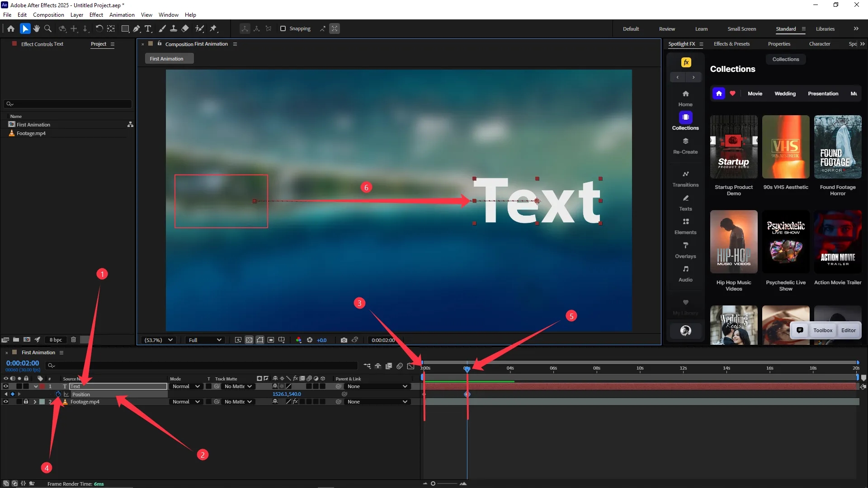Delete selected project item with trash icon
Screen dimensions: 868x488
73,340
